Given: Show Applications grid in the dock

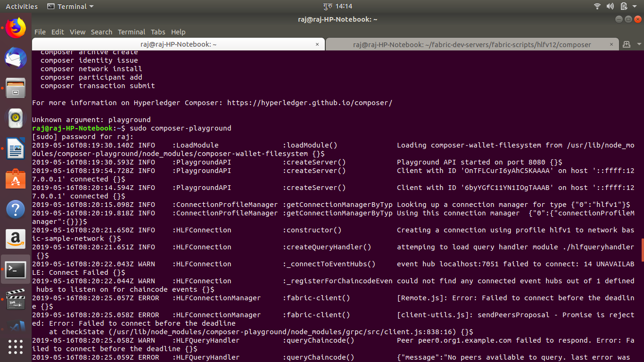Looking at the screenshot, I should pyautogui.click(x=16, y=347).
